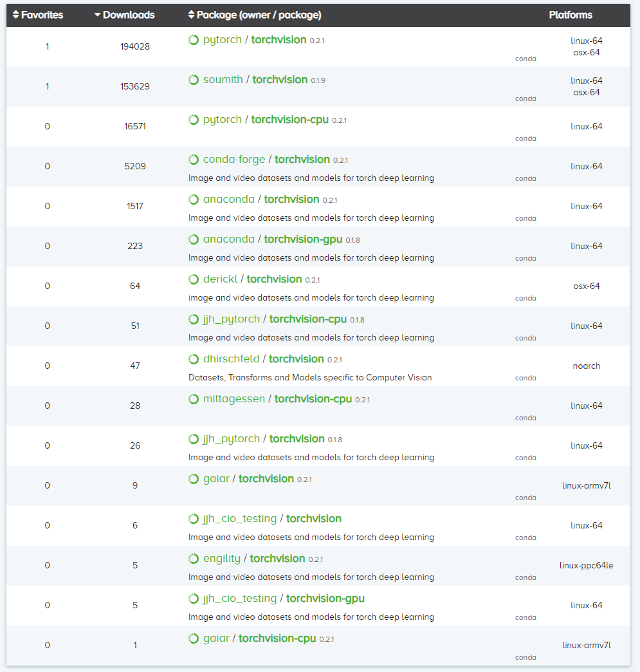This screenshot has width=640, height=672.
Task: Click the Anaconda icon beside pytorch / torchvision
Action: tap(194, 40)
